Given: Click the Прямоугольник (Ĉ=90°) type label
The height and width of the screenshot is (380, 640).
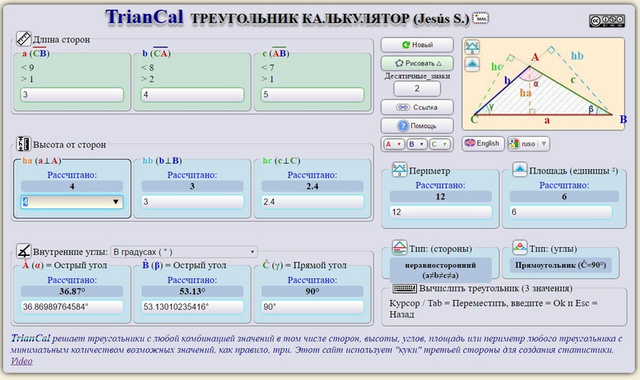Looking at the screenshot, I should [x=560, y=265].
